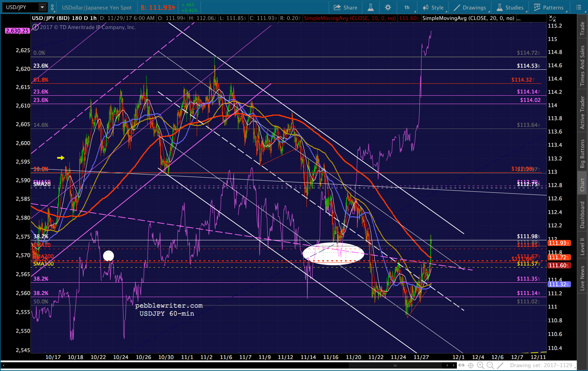588x371 pixels.
Task: Click the bid price B: 111.939
Action: (158, 7)
